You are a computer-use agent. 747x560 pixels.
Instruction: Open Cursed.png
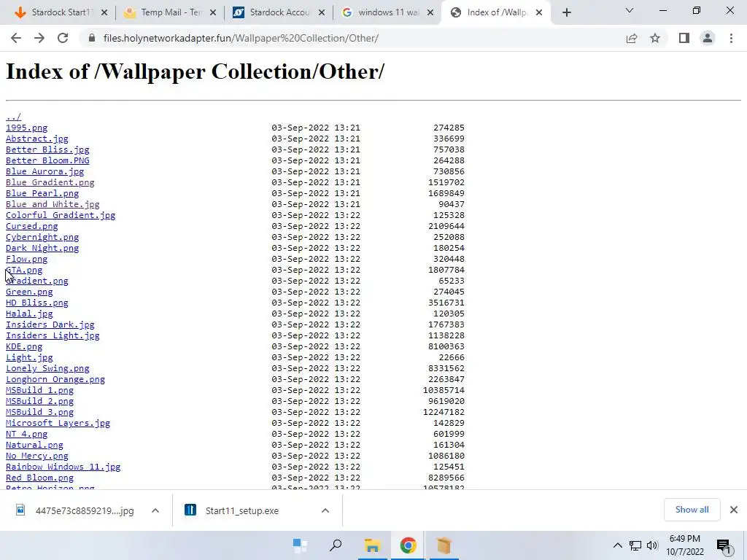coord(31,226)
